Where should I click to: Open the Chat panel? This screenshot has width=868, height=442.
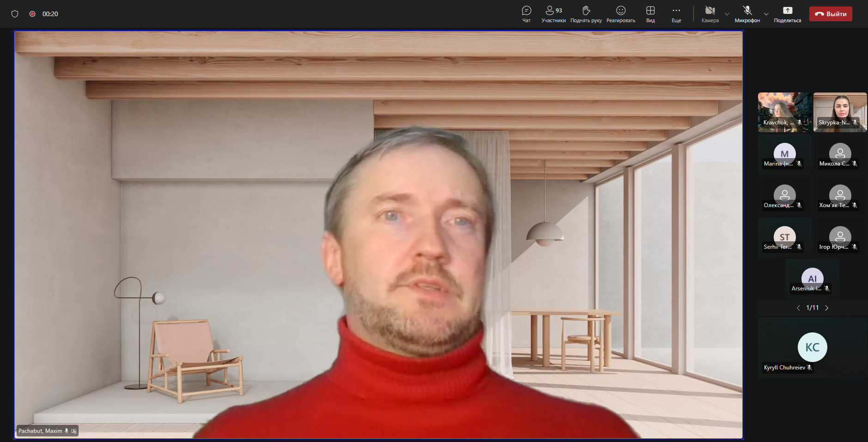pyautogui.click(x=526, y=14)
